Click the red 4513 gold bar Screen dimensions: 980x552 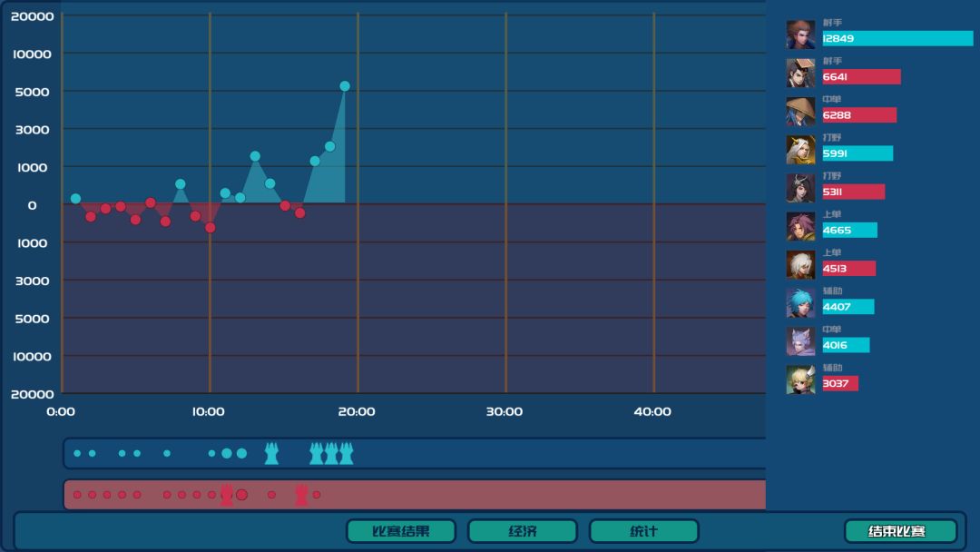[x=848, y=268]
